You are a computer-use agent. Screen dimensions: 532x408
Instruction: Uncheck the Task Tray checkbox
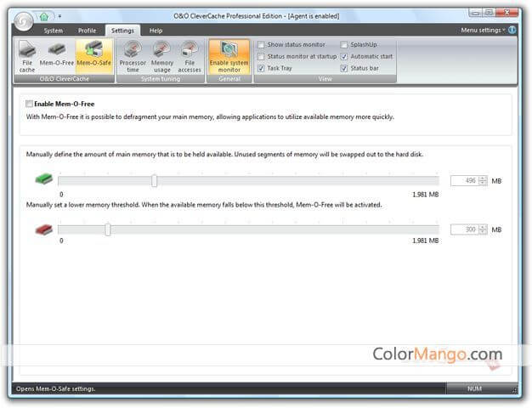click(261, 67)
